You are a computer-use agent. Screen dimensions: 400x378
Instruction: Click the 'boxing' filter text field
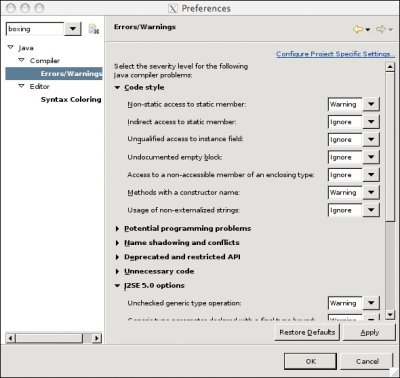[35, 29]
